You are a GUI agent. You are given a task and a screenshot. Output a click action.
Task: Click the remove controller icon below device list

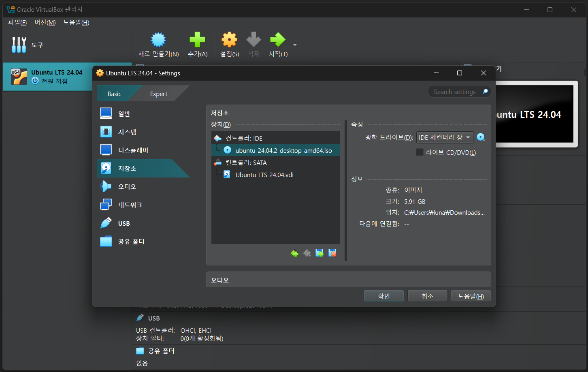click(307, 253)
